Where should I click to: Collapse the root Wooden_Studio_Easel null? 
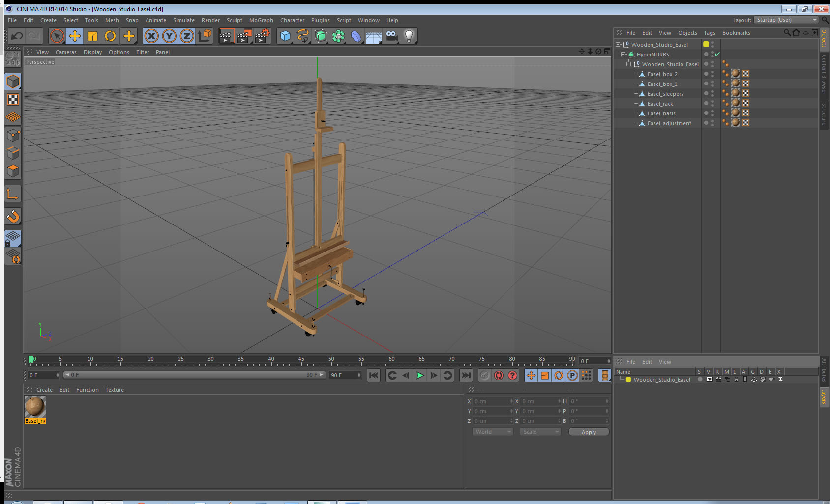point(618,44)
